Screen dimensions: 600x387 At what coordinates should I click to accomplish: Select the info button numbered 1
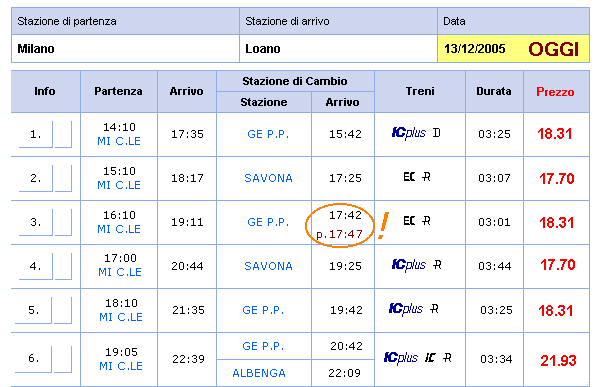tap(36, 134)
